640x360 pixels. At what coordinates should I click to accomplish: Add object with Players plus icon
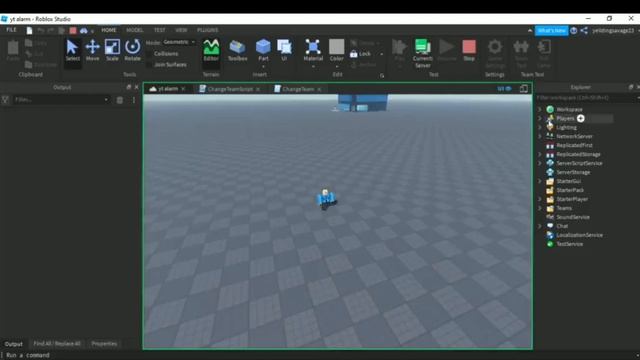coord(580,118)
